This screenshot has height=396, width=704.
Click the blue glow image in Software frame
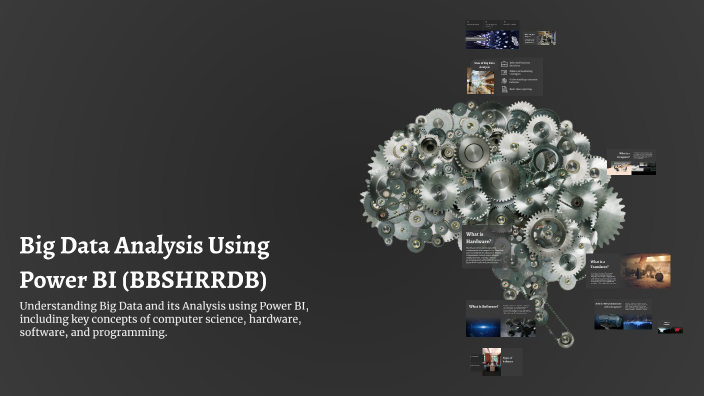coord(483,328)
